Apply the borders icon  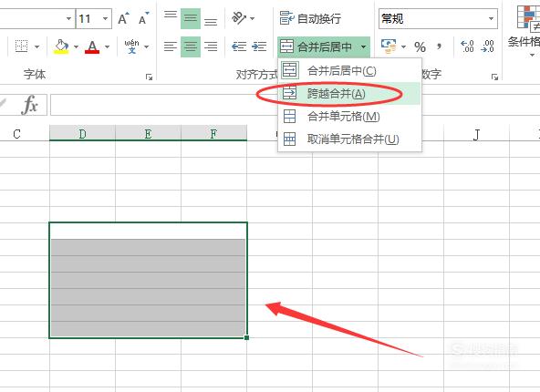tap(22, 46)
